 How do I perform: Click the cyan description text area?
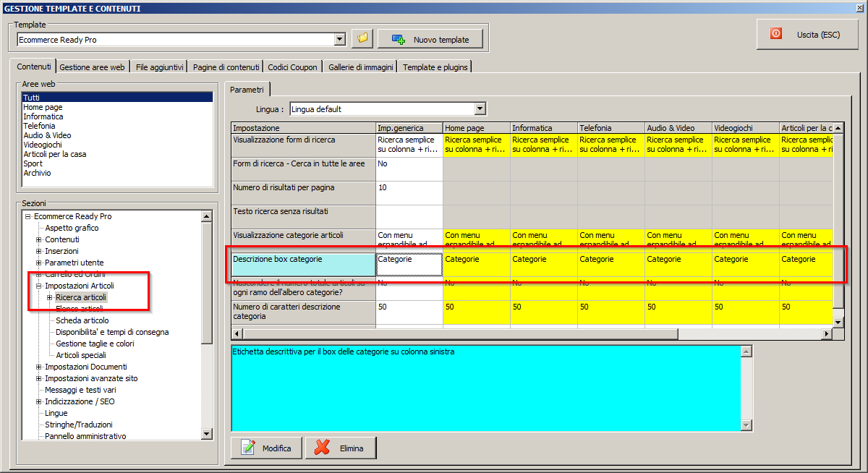point(486,387)
